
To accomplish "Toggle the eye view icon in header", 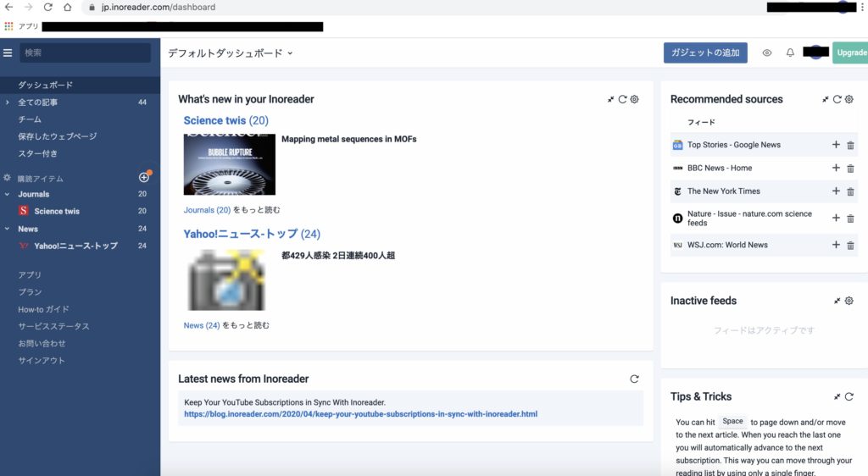I will [766, 53].
